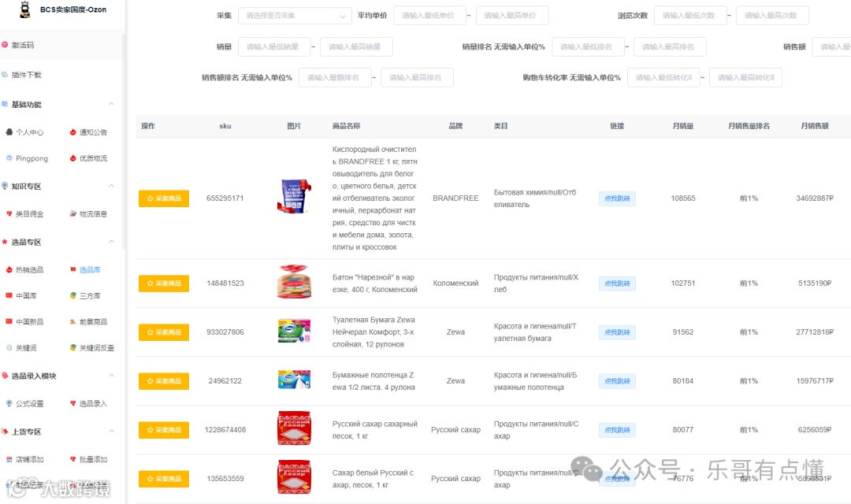
Task: Open 点我跳转 link for the BRANDFREE row
Action: point(617,198)
